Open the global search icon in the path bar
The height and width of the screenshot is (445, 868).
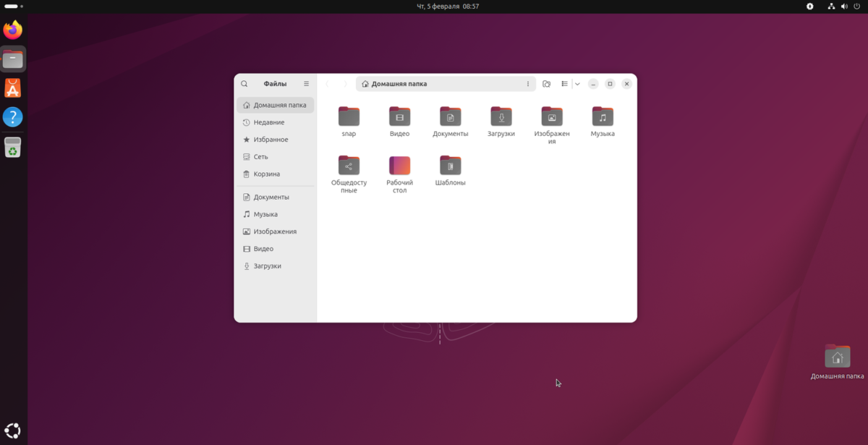547,83
